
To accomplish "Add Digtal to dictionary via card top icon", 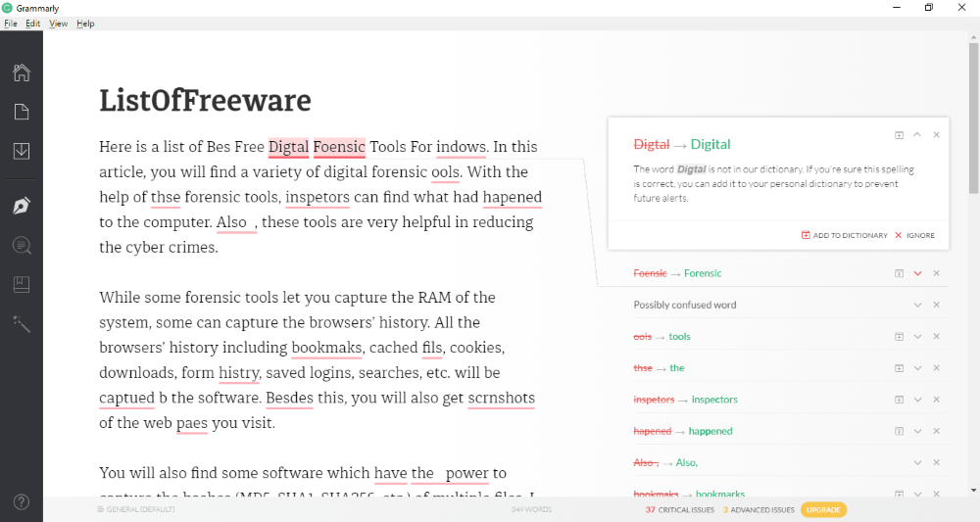I will [x=899, y=135].
